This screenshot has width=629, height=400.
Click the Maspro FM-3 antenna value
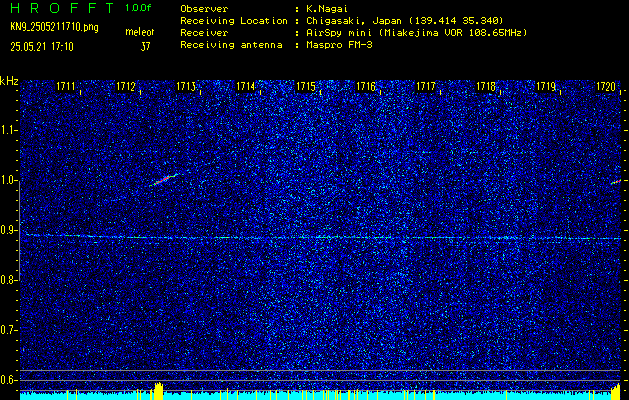[x=339, y=45]
